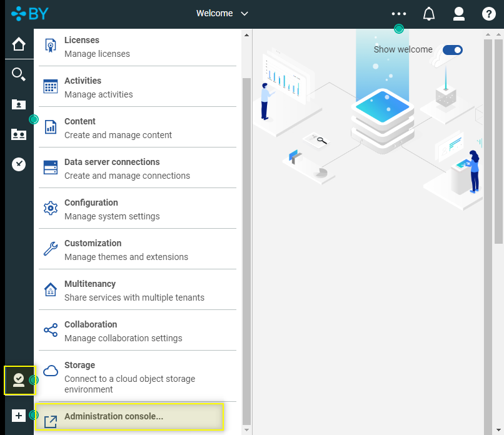Expand the Welcome dropdown chevron
Viewport: 504px width, 435px height.
click(244, 14)
